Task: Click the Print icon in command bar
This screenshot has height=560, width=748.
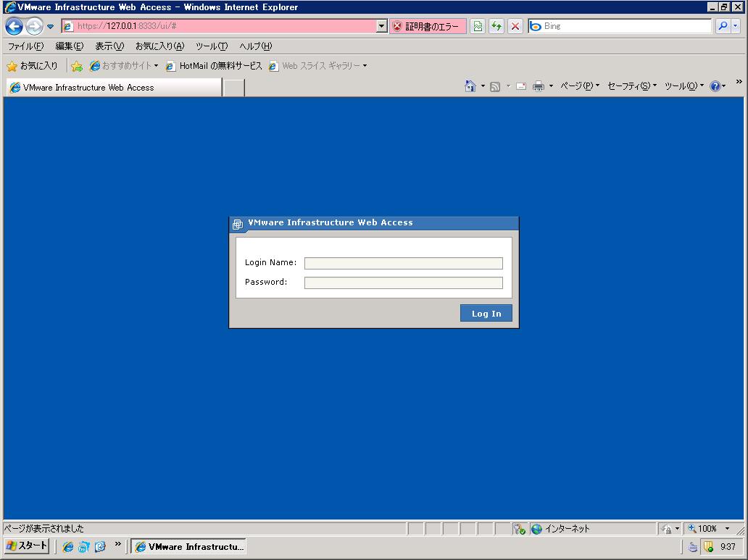Action: click(538, 86)
